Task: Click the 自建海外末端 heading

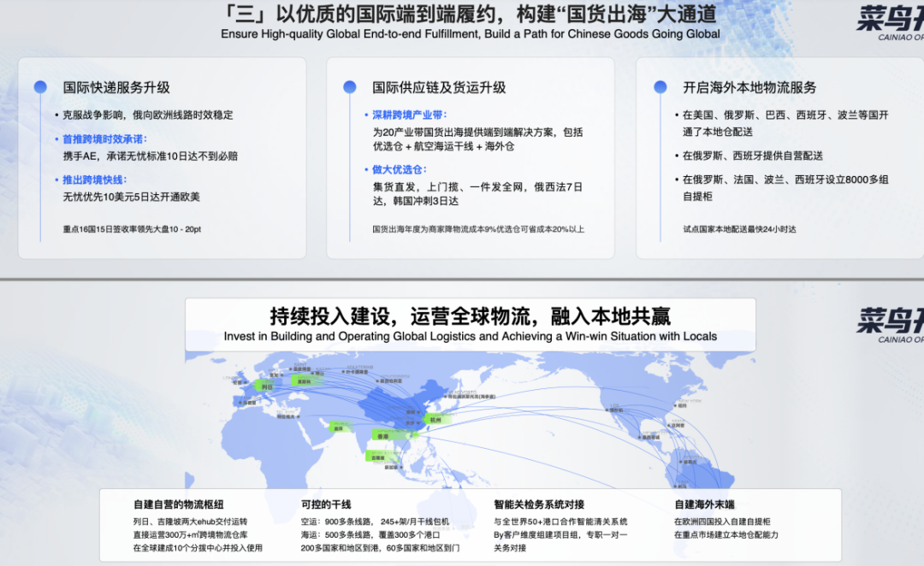Action: point(704,504)
